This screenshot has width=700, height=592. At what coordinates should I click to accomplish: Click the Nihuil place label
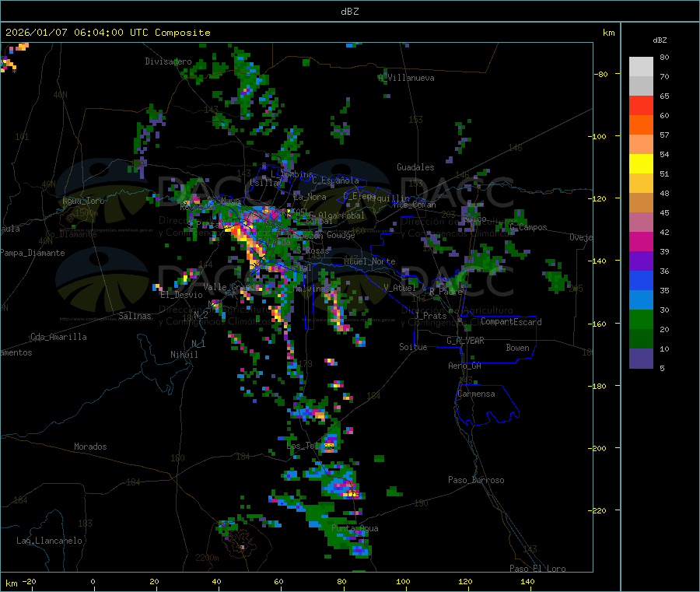[x=184, y=355]
